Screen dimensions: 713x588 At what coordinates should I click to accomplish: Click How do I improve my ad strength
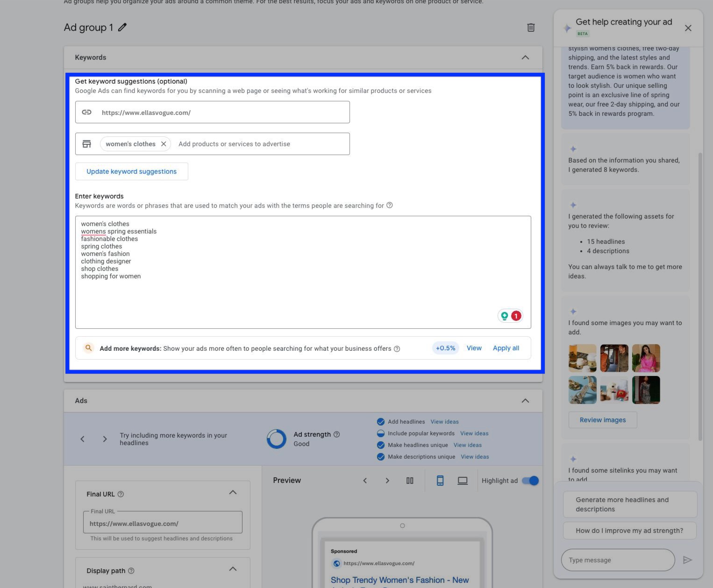pyautogui.click(x=630, y=531)
